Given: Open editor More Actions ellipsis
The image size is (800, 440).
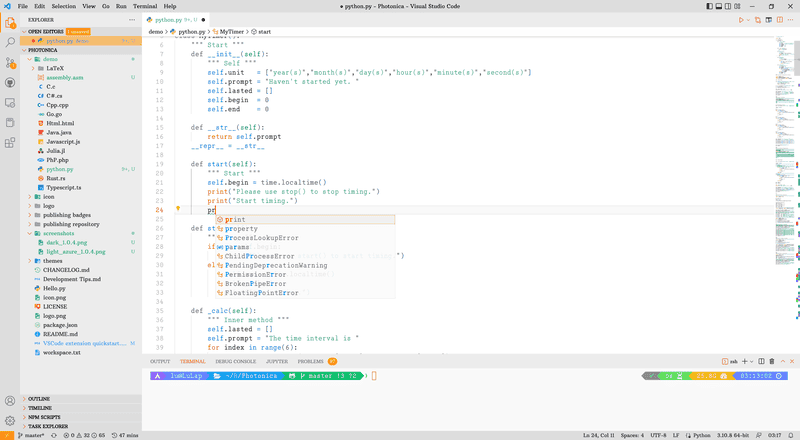Looking at the screenshot, I should point(790,20).
